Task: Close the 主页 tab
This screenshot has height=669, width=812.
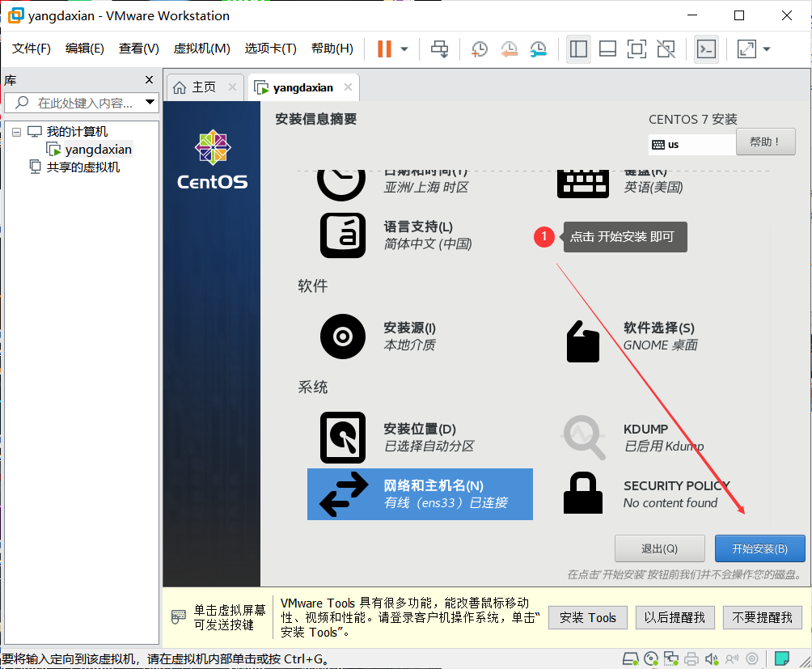Action: 232,87
